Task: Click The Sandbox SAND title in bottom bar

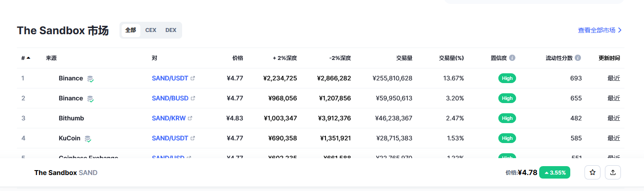Action: tap(66, 172)
